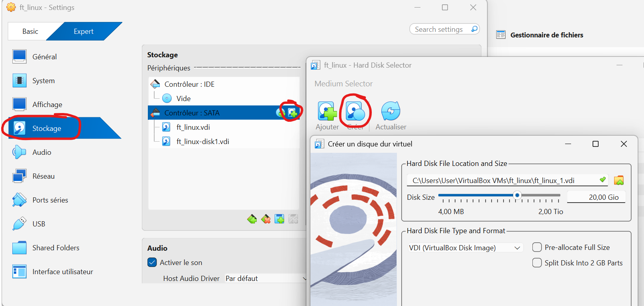Minimize the Créer un disque dur virtuel dialog
This screenshot has height=306, width=644.
point(568,144)
